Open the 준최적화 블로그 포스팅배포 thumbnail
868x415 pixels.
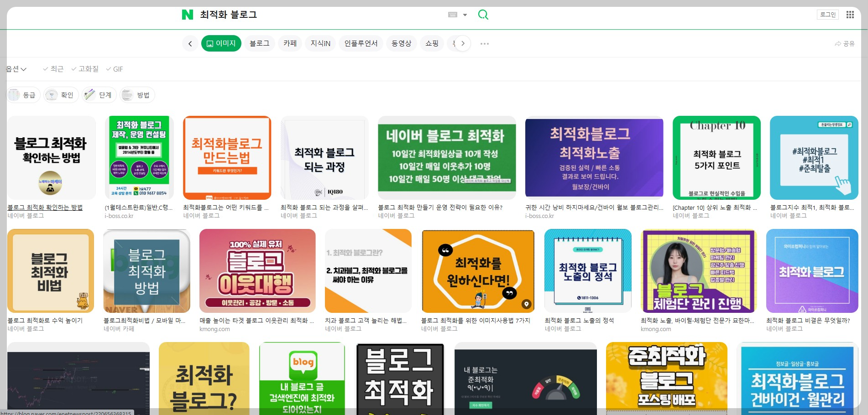pyautogui.click(x=667, y=379)
